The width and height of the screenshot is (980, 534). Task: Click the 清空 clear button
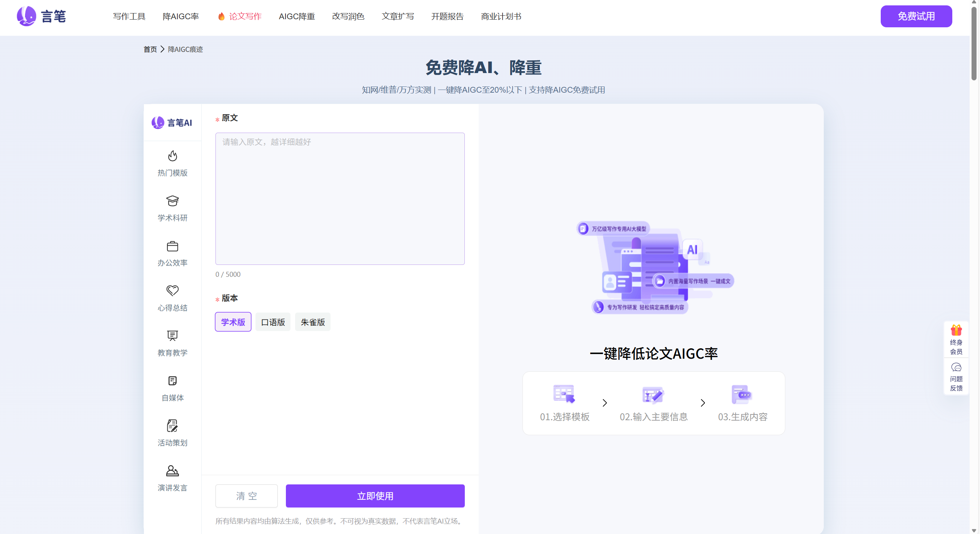pos(247,496)
